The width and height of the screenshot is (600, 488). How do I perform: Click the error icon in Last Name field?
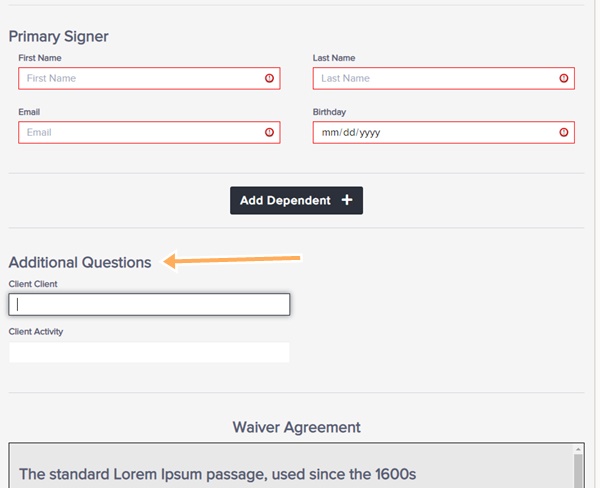(564, 78)
